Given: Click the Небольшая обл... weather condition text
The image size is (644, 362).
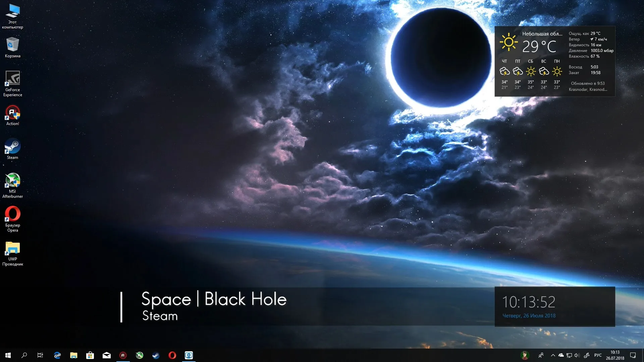Looking at the screenshot, I should click(x=542, y=34).
